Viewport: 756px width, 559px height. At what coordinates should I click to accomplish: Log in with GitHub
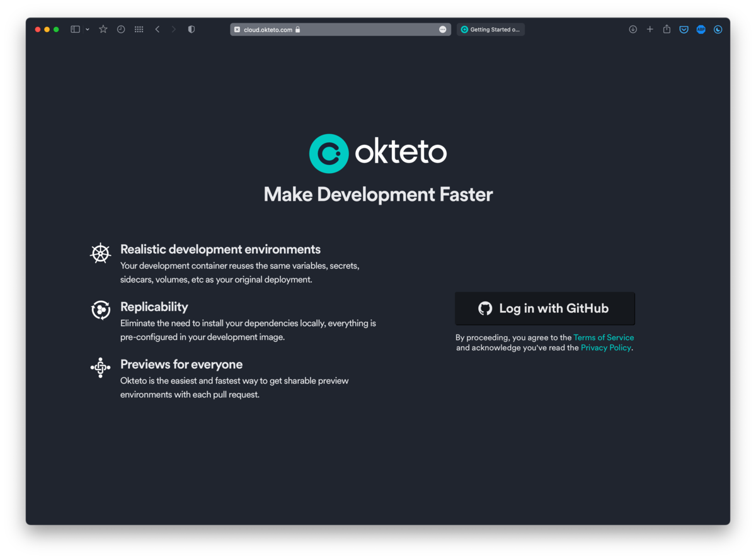(x=545, y=308)
